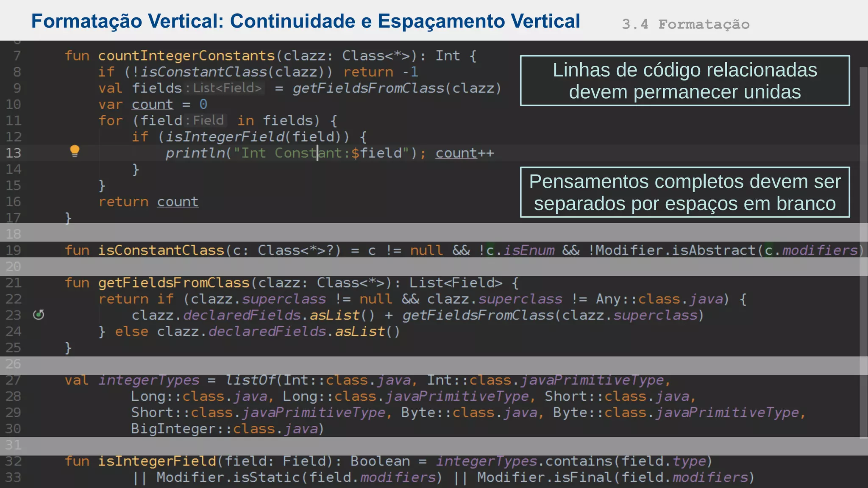Click the isIntegerField(field) call on line 12
868x488 pixels.
pyautogui.click(x=257, y=137)
